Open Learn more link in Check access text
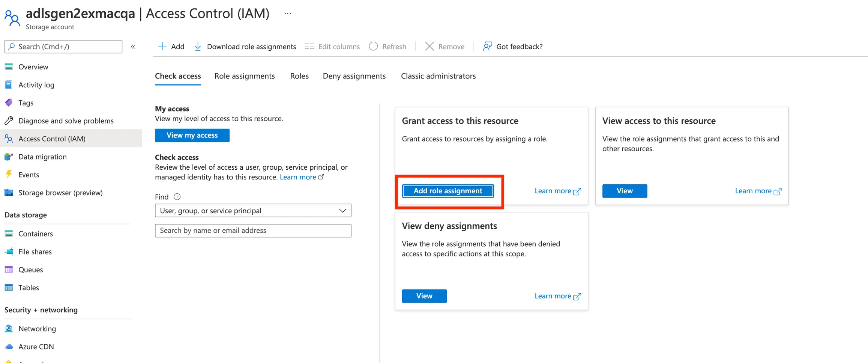Image resolution: width=868 pixels, height=363 pixels. tap(298, 177)
